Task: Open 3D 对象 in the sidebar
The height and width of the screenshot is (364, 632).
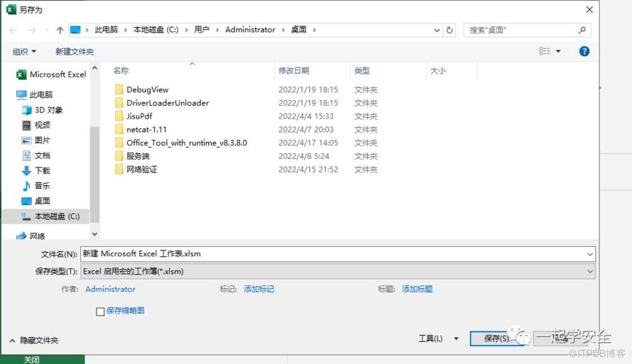Action: pos(43,110)
